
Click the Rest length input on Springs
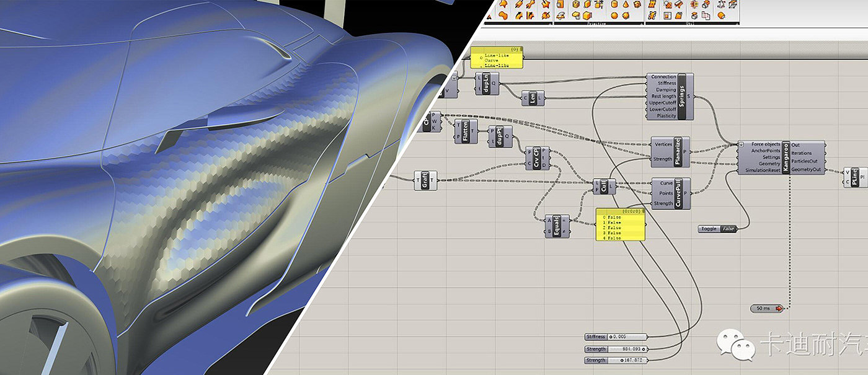click(x=661, y=96)
